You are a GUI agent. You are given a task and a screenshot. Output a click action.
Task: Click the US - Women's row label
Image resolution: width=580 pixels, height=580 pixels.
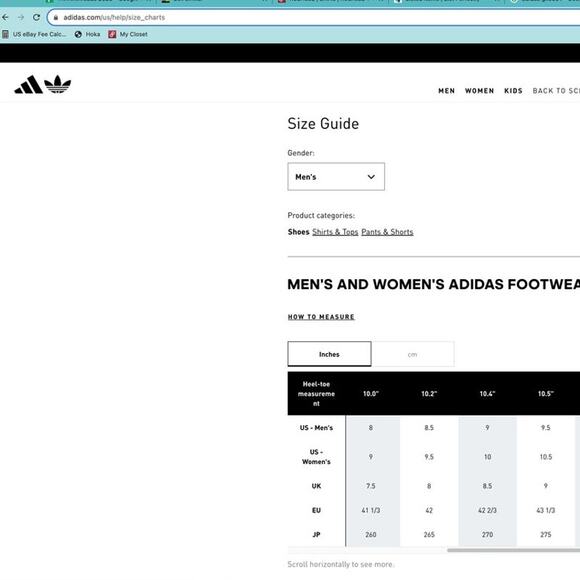[x=316, y=457]
